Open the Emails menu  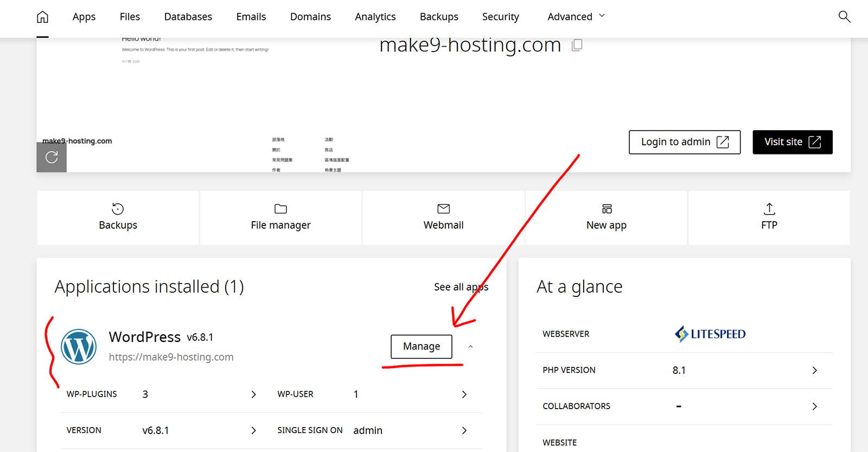251,17
